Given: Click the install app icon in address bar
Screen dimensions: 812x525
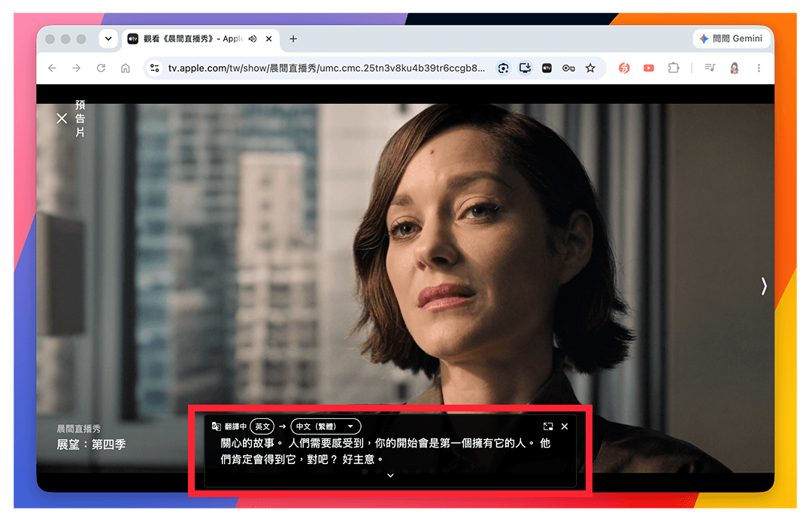Looking at the screenshot, I should (525, 68).
